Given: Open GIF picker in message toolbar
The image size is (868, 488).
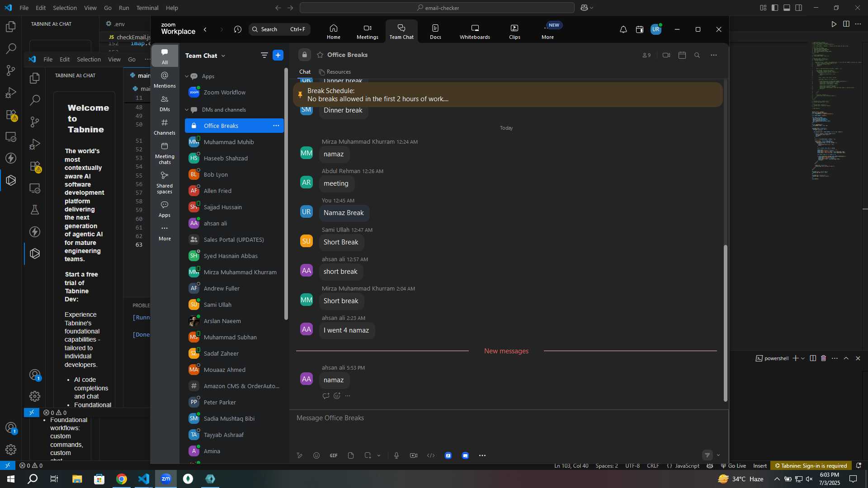Looking at the screenshot, I should click(x=334, y=455).
